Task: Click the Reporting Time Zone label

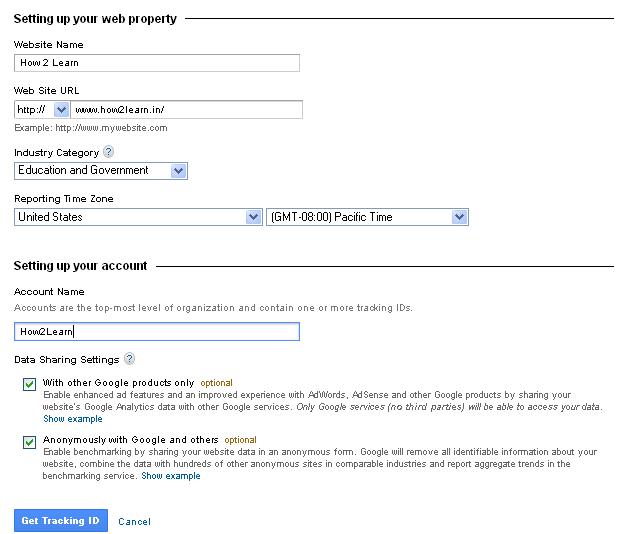Action: click(x=64, y=198)
